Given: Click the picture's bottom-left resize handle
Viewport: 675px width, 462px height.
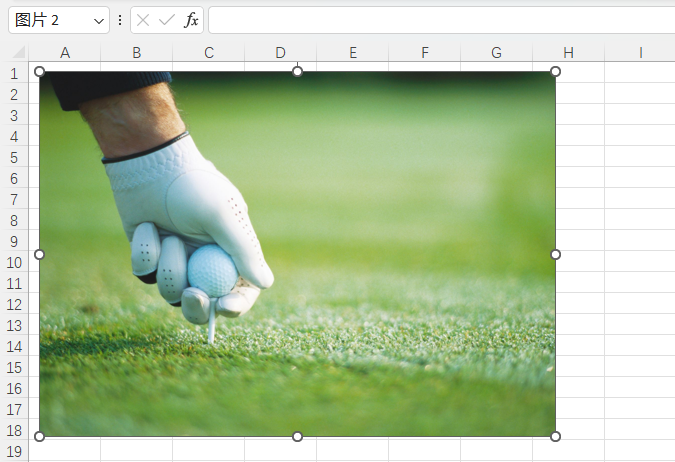Looking at the screenshot, I should click(x=39, y=437).
